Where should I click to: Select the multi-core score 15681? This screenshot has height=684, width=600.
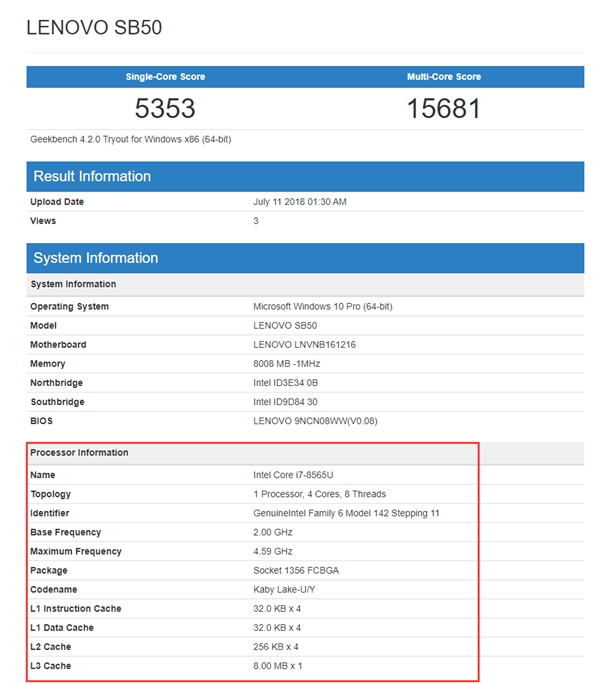[x=444, y=108]
